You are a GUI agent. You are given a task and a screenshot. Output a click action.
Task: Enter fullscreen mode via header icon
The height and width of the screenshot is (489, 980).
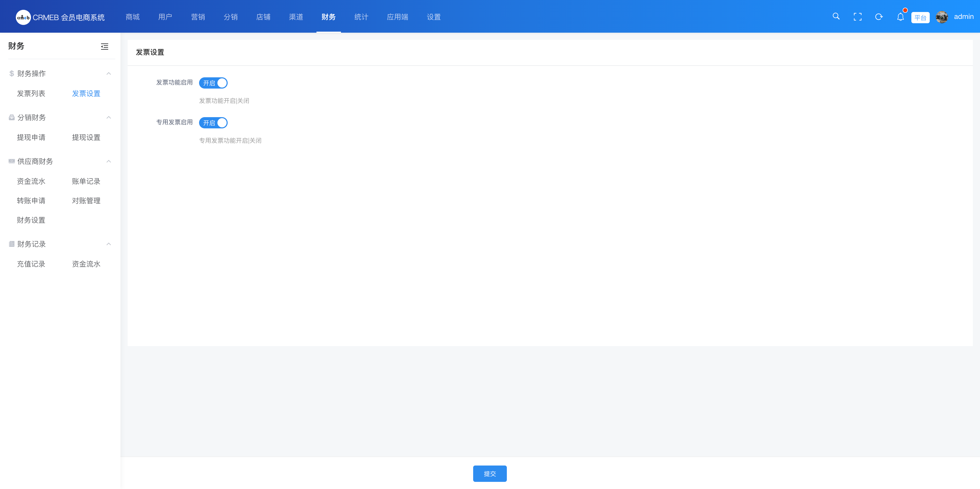coord(857,17)
